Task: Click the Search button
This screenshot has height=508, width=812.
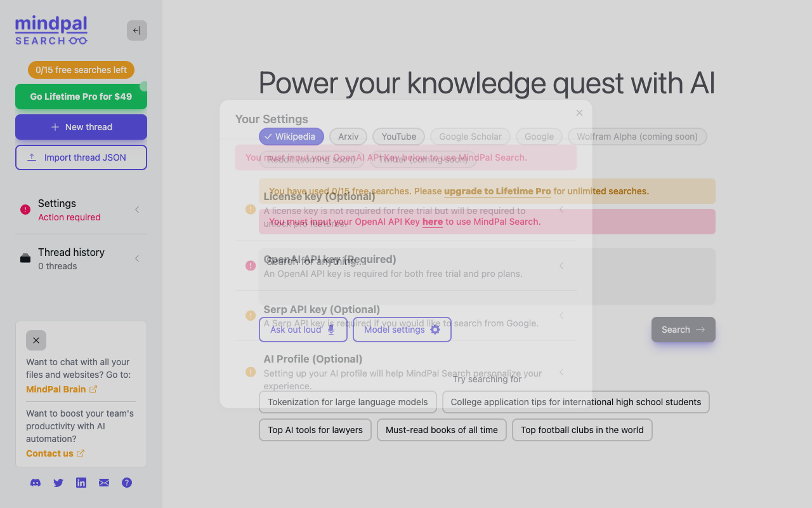Action: (683, 330)
